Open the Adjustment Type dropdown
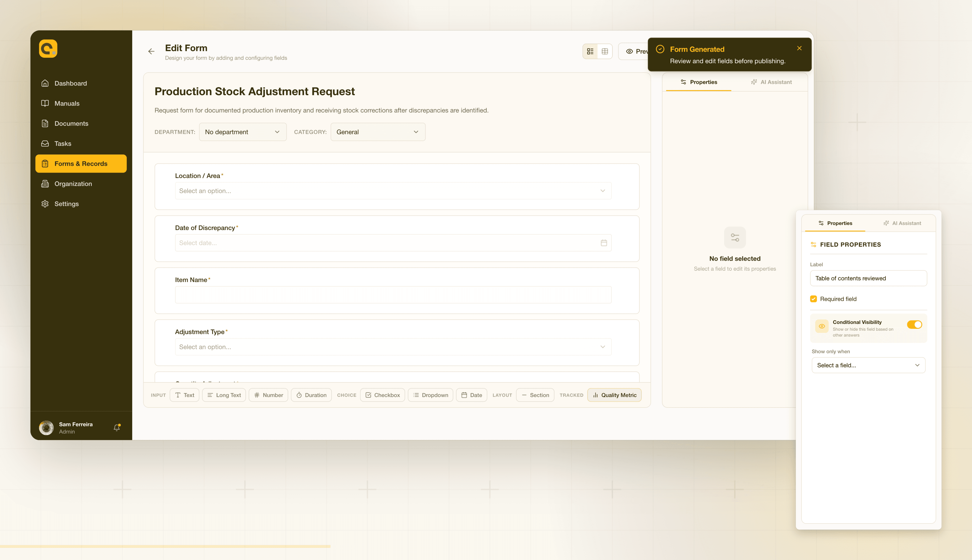This screenshot has height=560, width=972. 393,347
